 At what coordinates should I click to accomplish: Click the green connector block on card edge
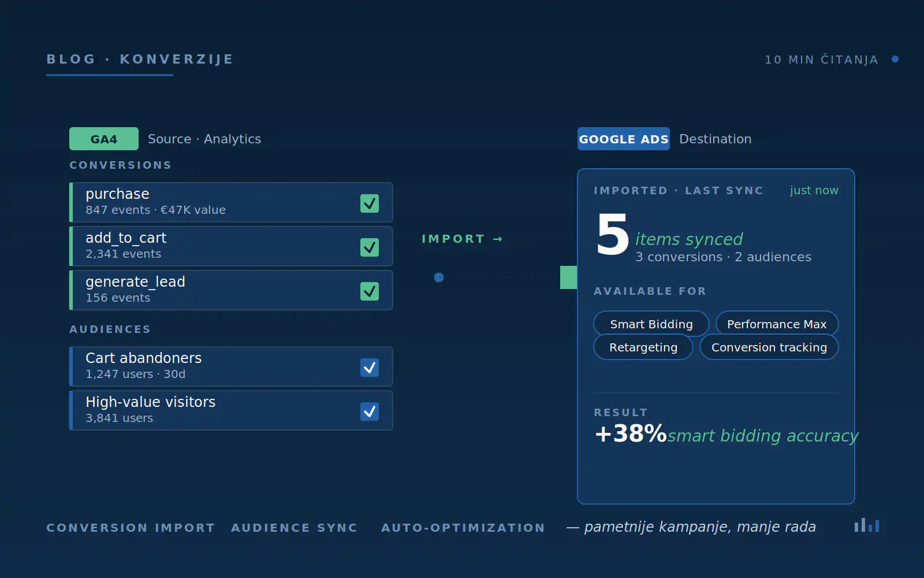569,277
